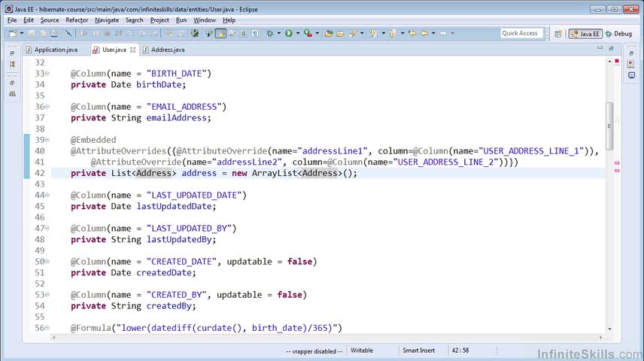Click the editor's scroll up arrow
Screen dimensions: 644x361
pos(609,62)
